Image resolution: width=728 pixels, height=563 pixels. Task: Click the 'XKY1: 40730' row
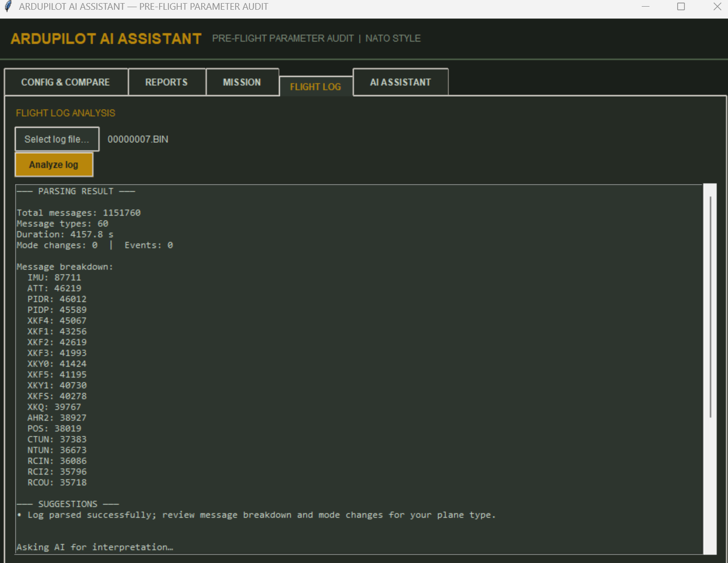pos(57,385)
